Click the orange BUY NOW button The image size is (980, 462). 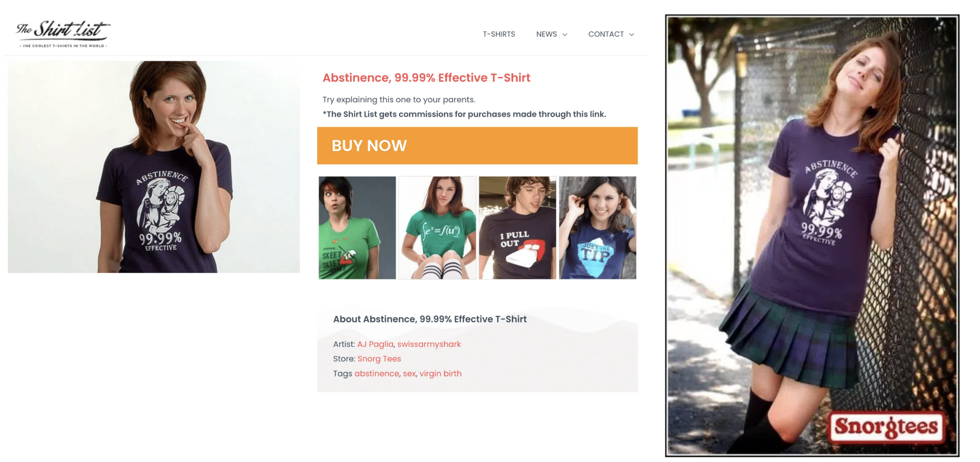477,145
